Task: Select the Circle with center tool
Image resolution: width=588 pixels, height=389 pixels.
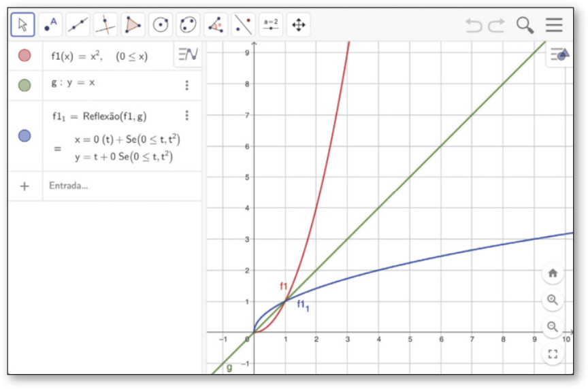Action: [x=161, y=24]
